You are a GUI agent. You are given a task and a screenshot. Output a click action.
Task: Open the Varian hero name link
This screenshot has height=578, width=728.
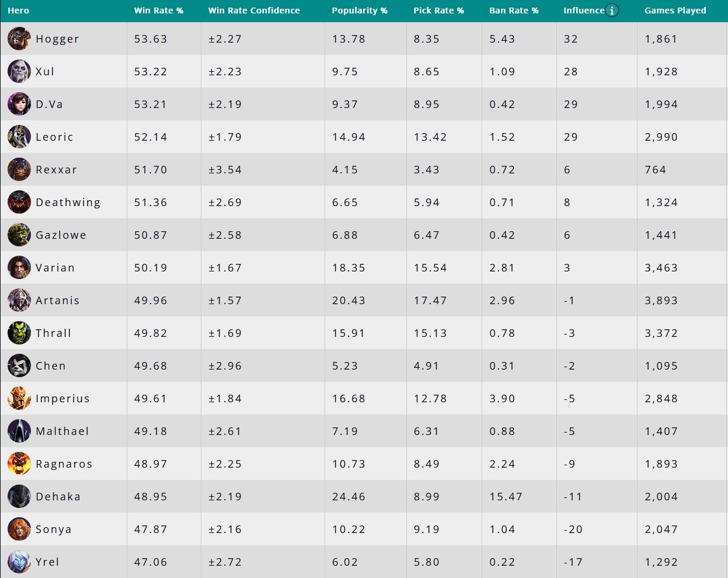click(x=55, y=268)
